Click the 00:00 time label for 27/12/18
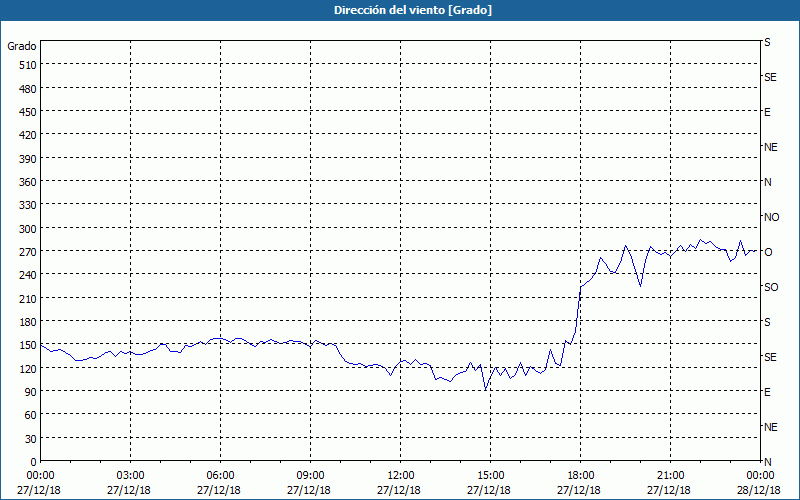 click(40, 476)
